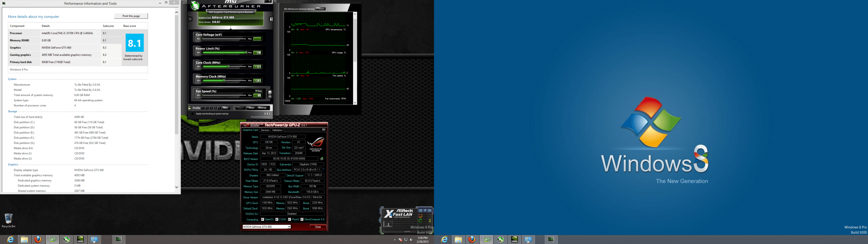The height and width of the screenshot is (244, 868).
Task: Click the Performance Information window scroll-down arrow
Action: (177, 187)
